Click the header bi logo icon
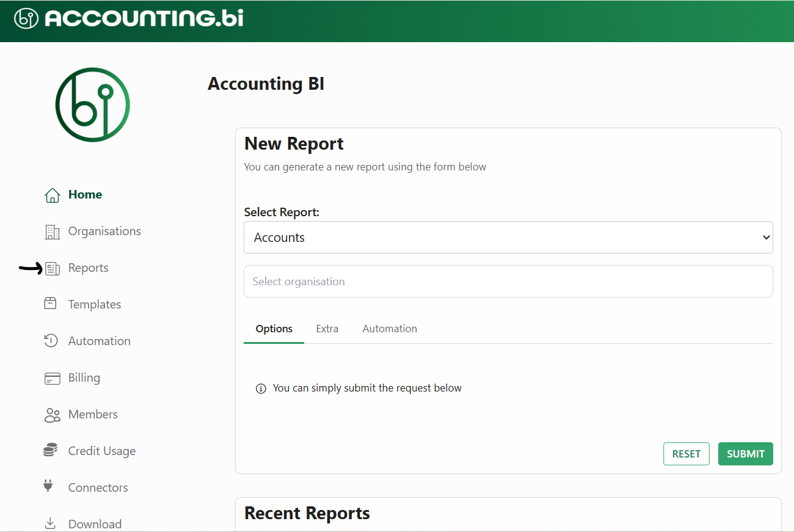Image resolution: width=794 pixels, height=532 pixels. point(26,18)
